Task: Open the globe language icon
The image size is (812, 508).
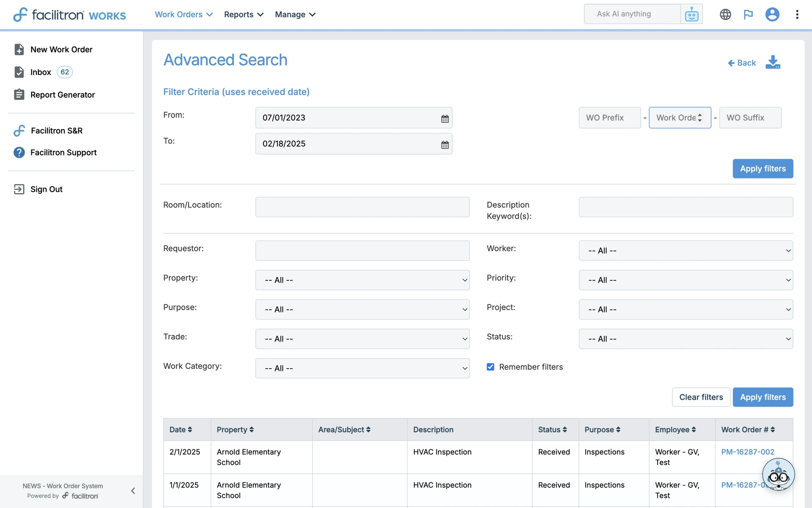Action: pos(725,14)
